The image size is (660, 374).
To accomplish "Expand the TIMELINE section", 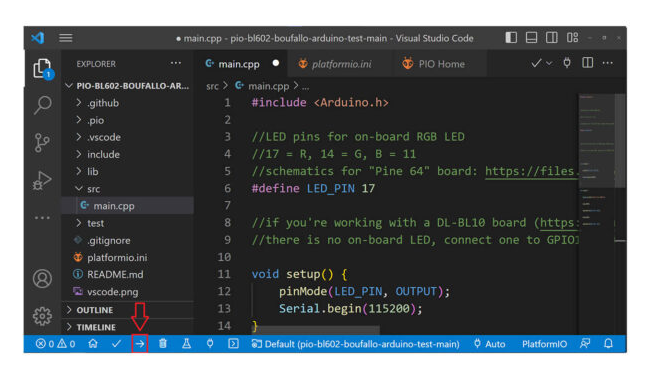I will click(x=128, y=327).
